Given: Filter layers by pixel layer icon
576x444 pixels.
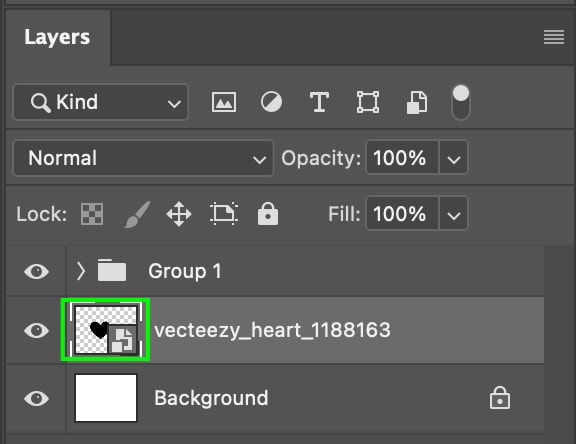Looking at the screenshot, I should point(224,102).
